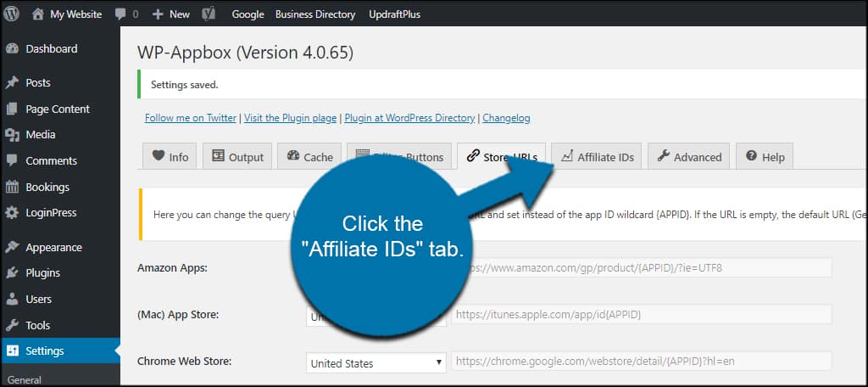The width and height of the screenshot is (868, 387).
Task: Switch to the Affiliate IDs tab
Action: (597, 156)
